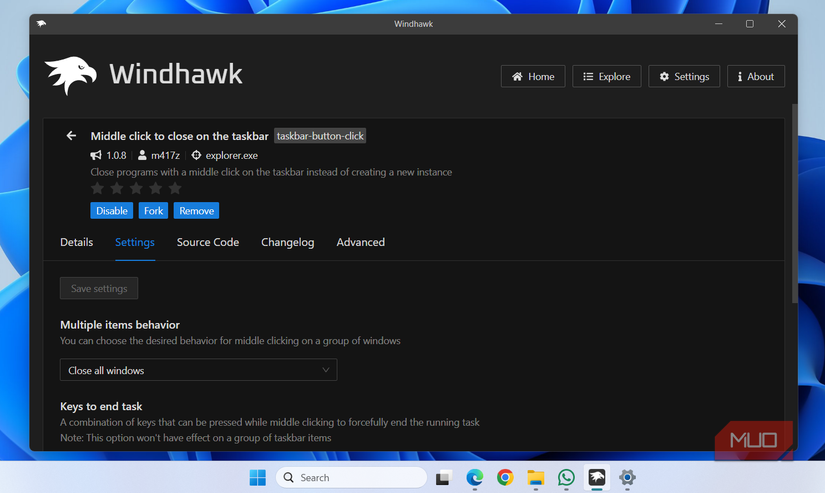Click the Multiple items behavior heading
Viewport: 825px width, 493px height.
coord(120,325)
